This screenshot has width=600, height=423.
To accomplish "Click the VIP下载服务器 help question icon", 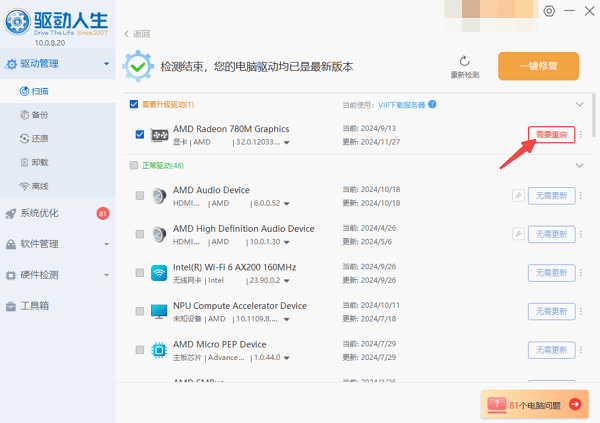I will pyautogui.click(x=432, y=104).
